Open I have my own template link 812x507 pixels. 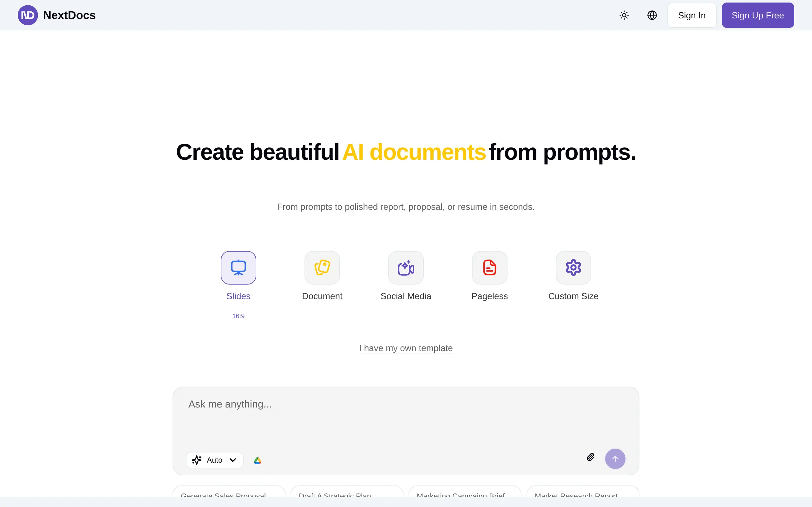click(406, 348)
